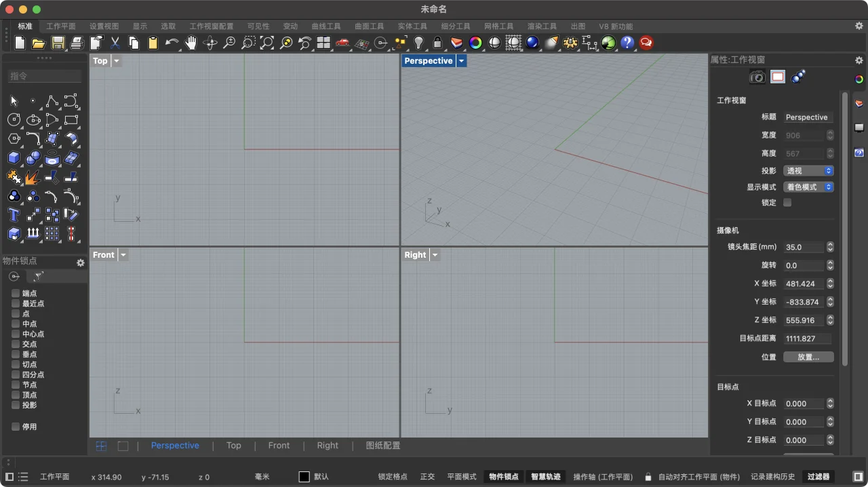The height and width of the screenshot is (487, 868).
Task: Select the Top tab below viewports
Action: coord(234,446)
